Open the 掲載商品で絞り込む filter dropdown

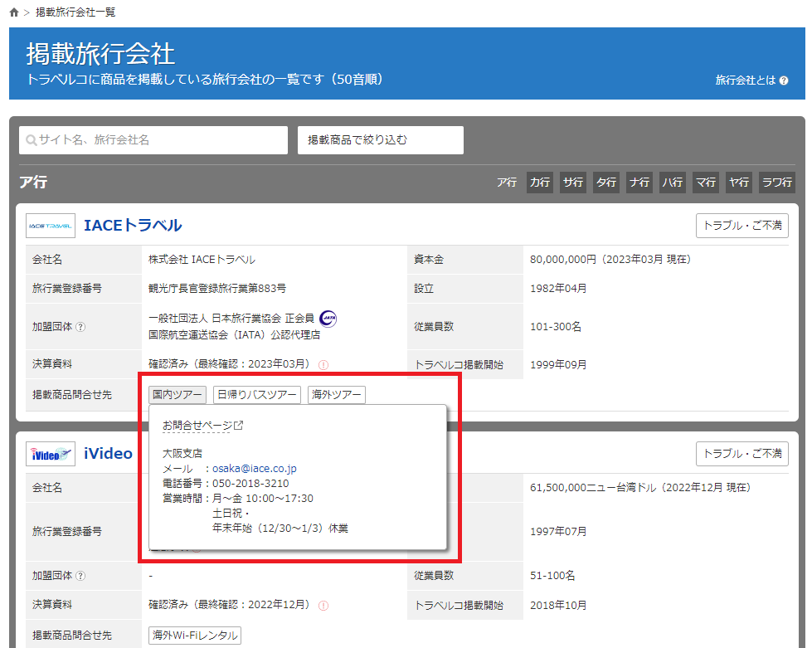[x=380, y=140]
